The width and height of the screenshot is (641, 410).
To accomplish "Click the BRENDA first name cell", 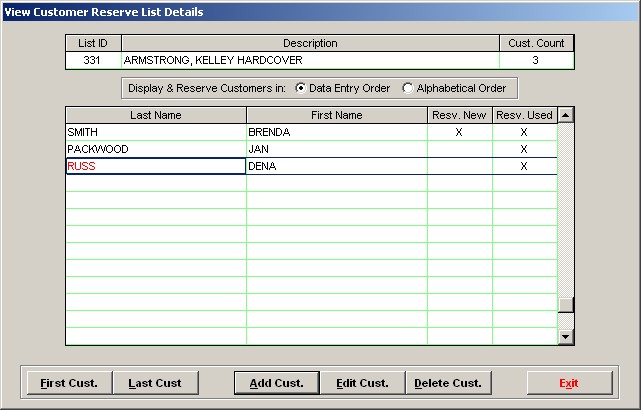I will pyautogui.click(x=336, y=132).
